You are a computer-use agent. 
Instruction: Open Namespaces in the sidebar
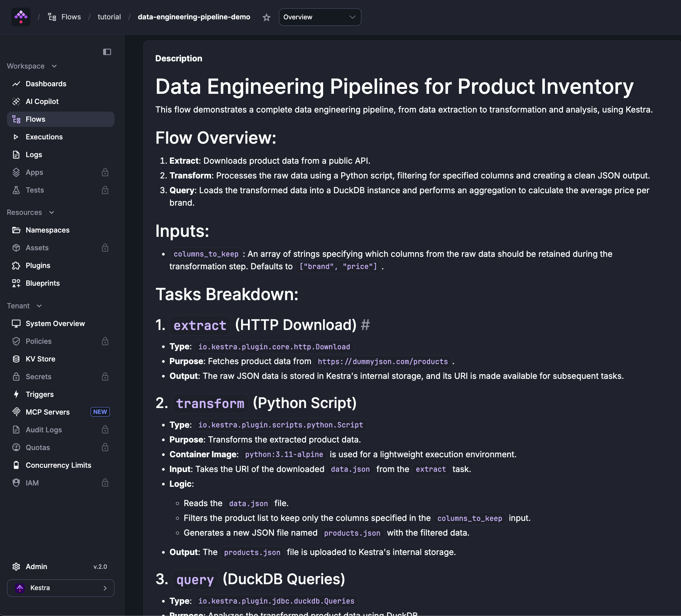tap(60, 230)
